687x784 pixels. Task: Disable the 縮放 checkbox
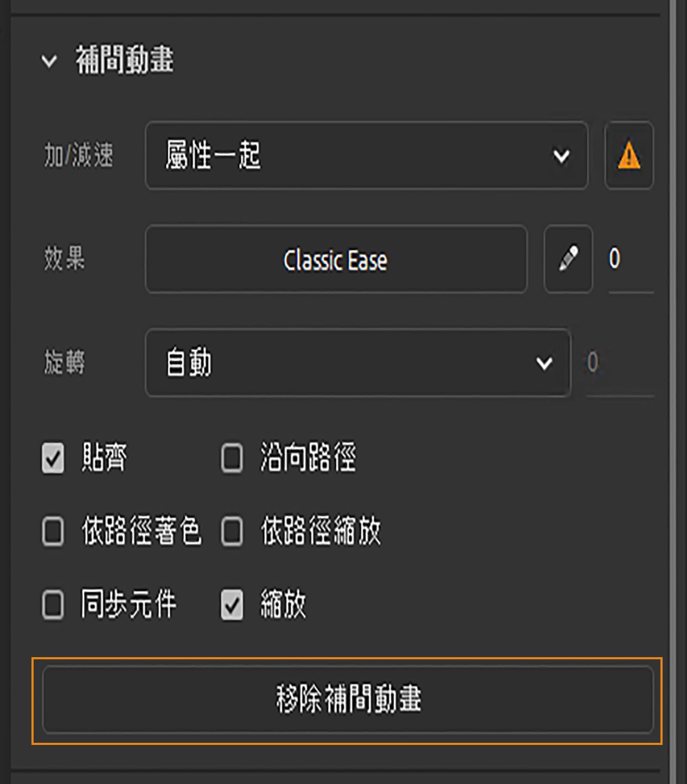(232, 606)
